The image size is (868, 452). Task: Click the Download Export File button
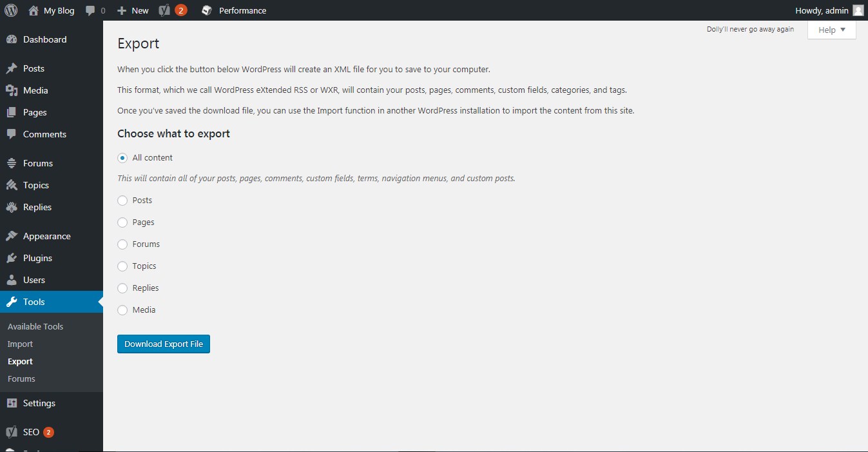pyautogui.click(x=164, y=344)
